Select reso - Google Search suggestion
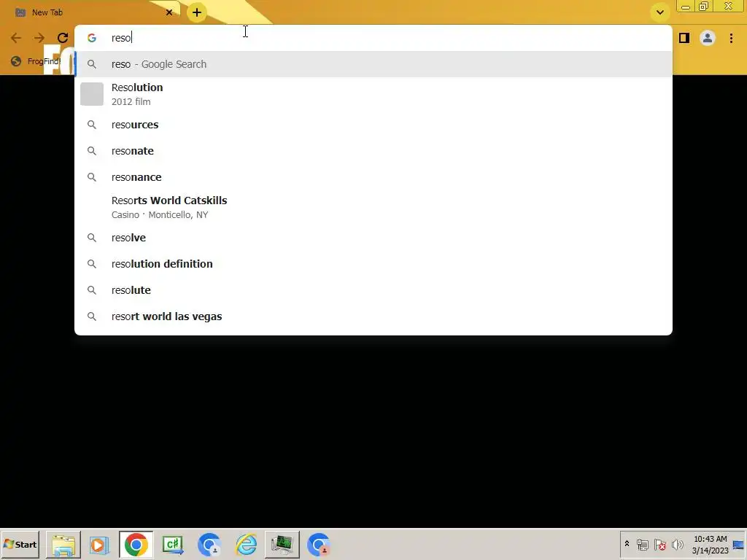The height and width of the screenshot is (560, 747). 373,64
